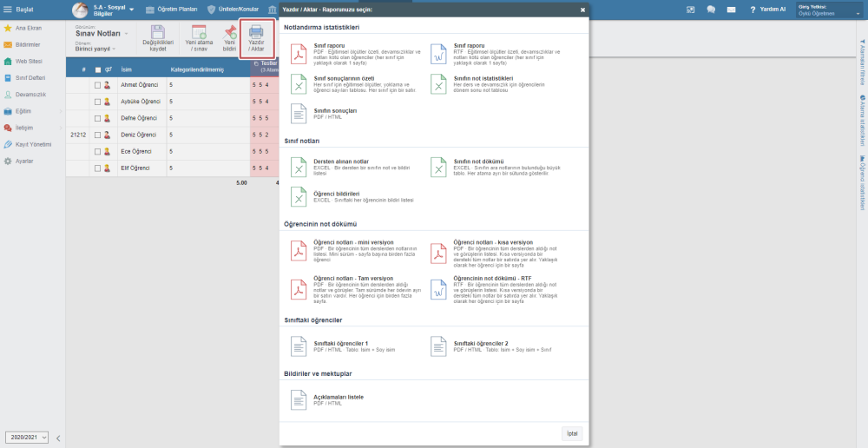The width and height of the screenshot is (868, 448).
Task: Tick the checkbox for Defne Öğrenci
Action: [x=97, y=118]
